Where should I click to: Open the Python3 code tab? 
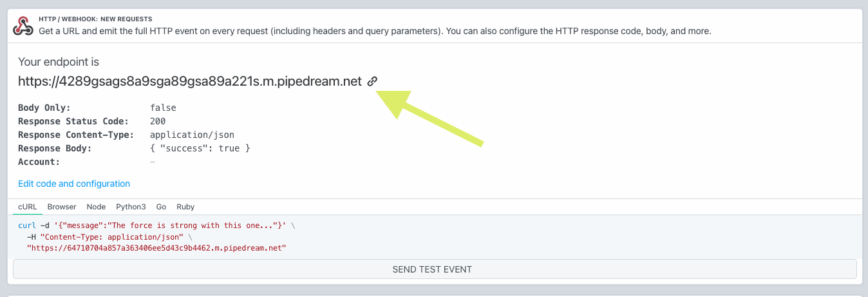(131, 207)
